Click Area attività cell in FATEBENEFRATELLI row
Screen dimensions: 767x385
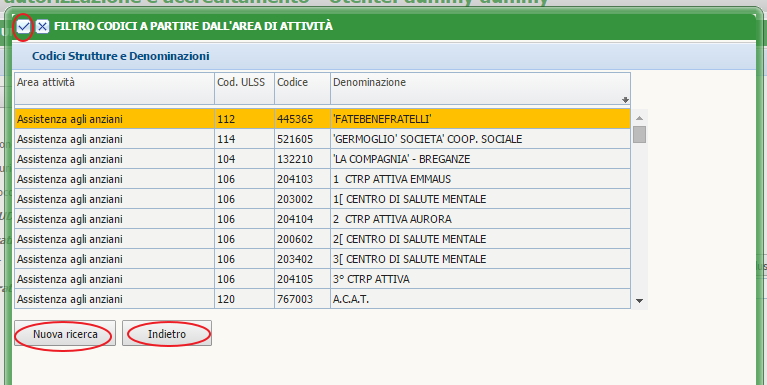click(x=114, y=119)
